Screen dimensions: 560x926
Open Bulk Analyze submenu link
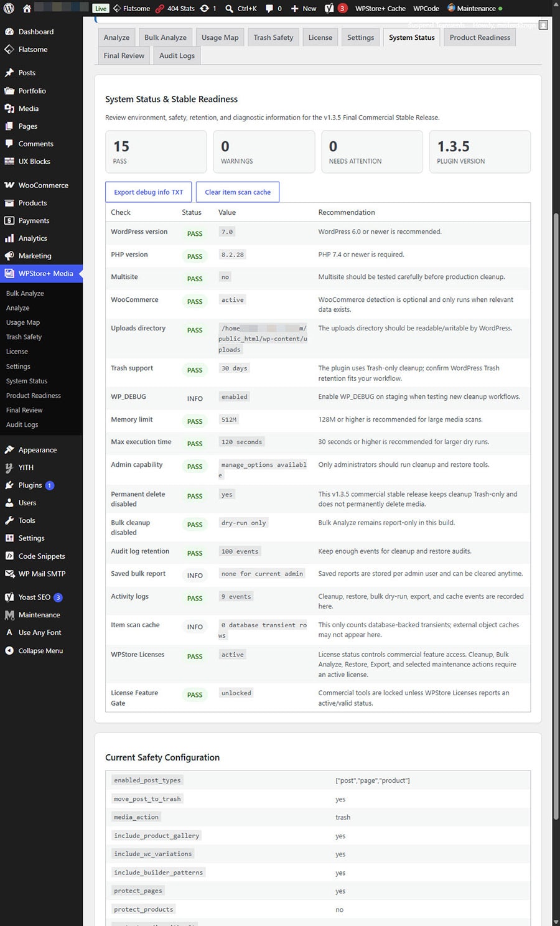pyautogui.click(x=25, y=293)
